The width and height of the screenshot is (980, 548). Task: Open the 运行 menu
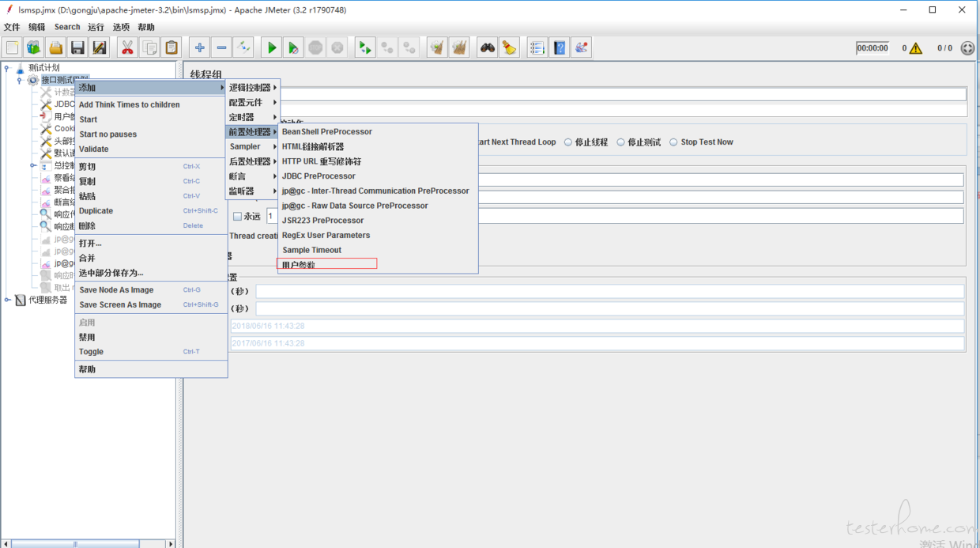[96, 27]
